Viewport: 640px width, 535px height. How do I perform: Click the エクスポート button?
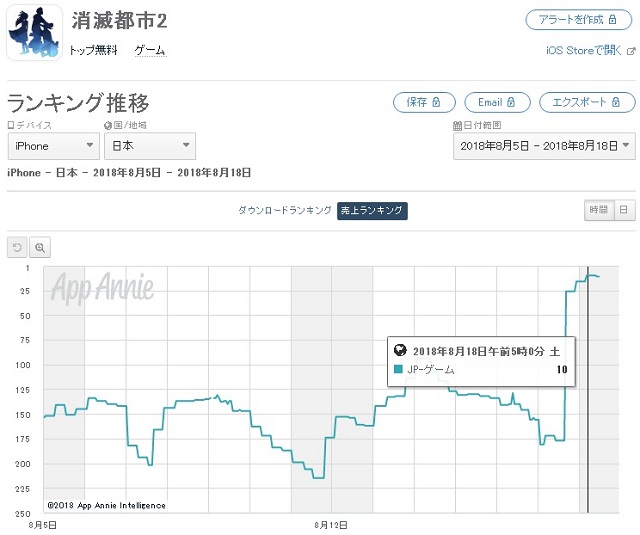coord(587,102)
